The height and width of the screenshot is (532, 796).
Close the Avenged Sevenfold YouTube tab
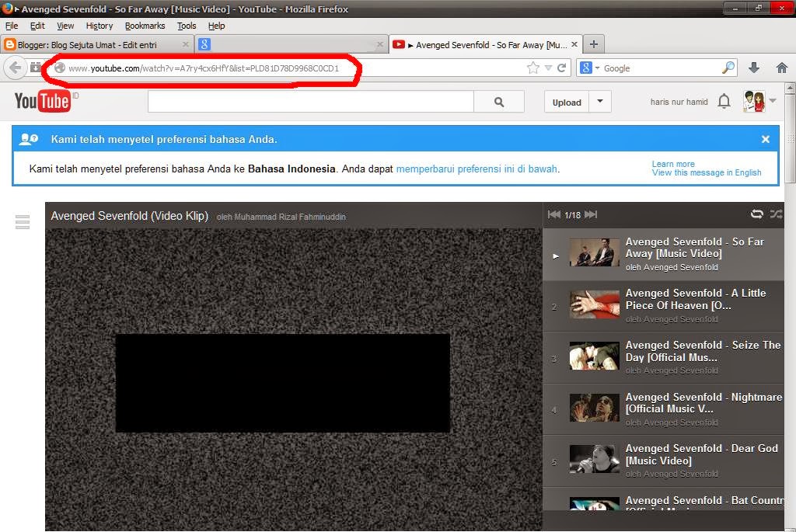click(x=574, y=44)
